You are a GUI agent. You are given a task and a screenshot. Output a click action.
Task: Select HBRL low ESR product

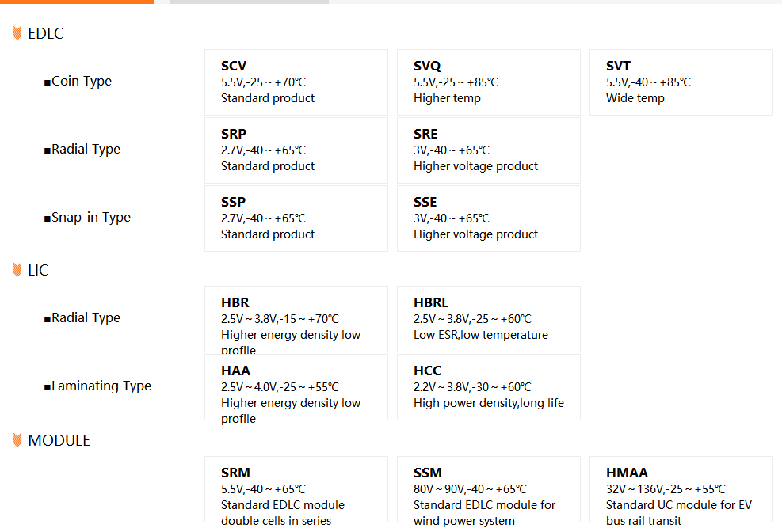489,319
